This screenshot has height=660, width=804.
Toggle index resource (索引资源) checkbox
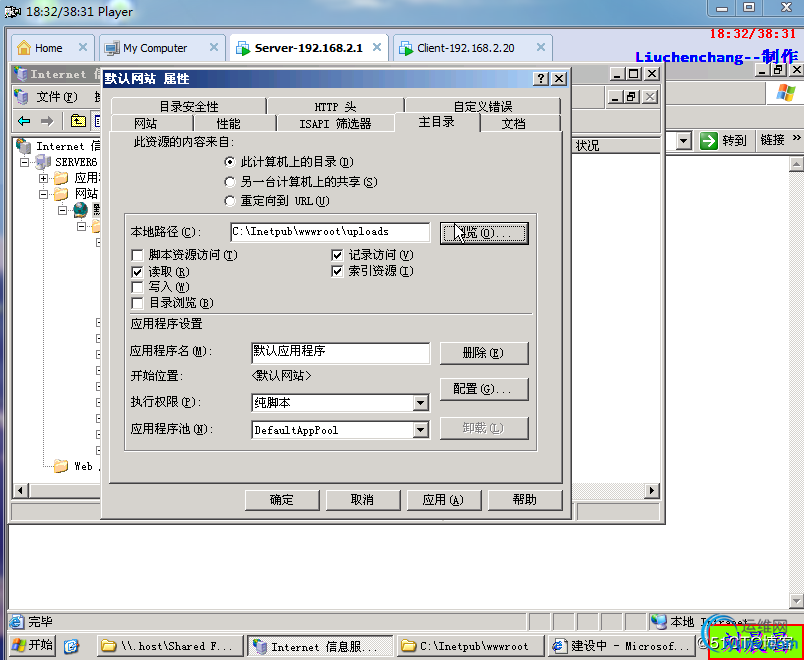337,271
